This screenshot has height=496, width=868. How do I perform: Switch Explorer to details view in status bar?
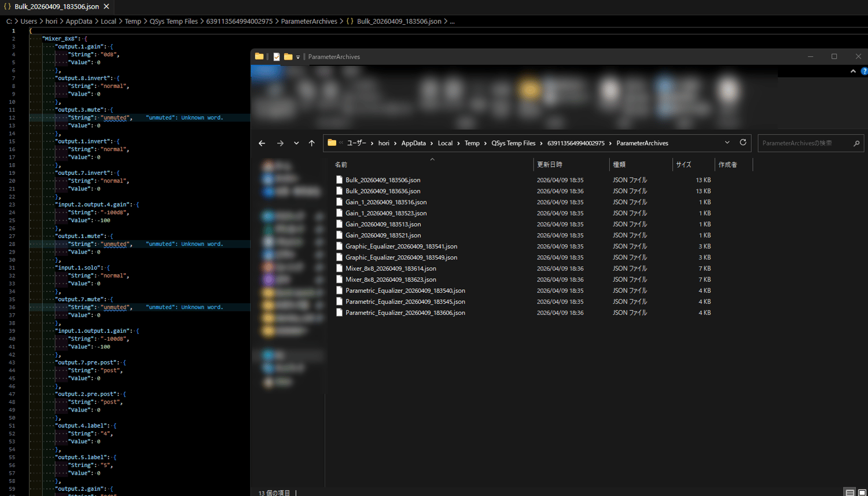pyautogui.click(x=849, y=493)
